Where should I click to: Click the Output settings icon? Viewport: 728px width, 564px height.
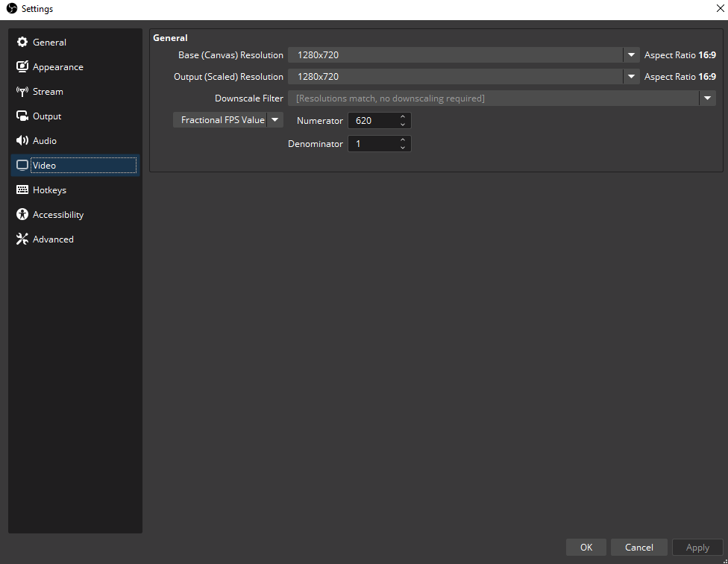pos(22,116)
